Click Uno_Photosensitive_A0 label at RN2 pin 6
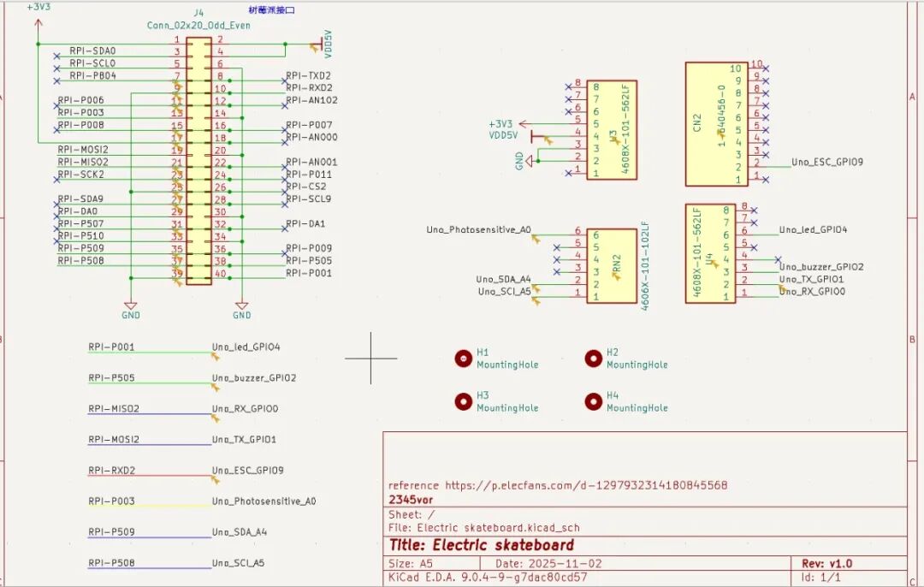The height and width of the screenshot is (587, 924). click(x=478, y=230)
